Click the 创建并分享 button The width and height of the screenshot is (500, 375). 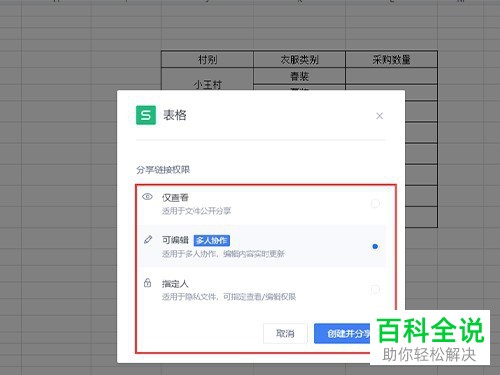(342, 333)
